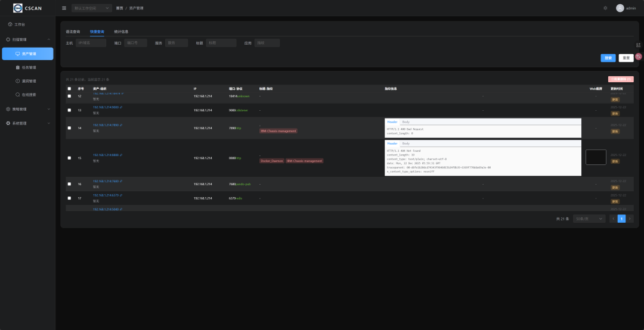
Task: Check the row 17 checkbox
Action: pos(69,198)
